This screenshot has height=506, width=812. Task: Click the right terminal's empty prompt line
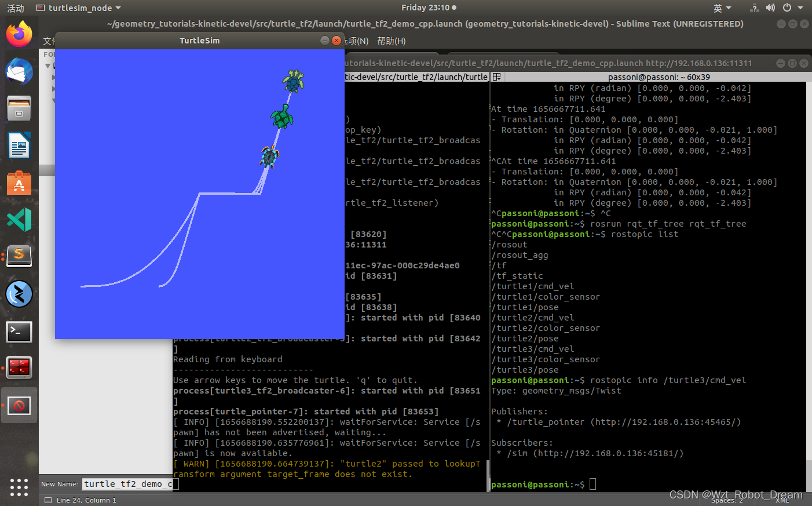coord(543,485)
